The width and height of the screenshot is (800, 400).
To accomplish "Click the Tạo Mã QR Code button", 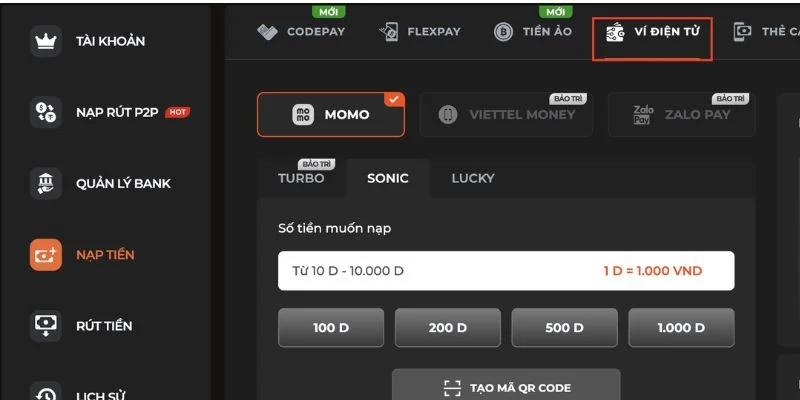I will (506, 386).
